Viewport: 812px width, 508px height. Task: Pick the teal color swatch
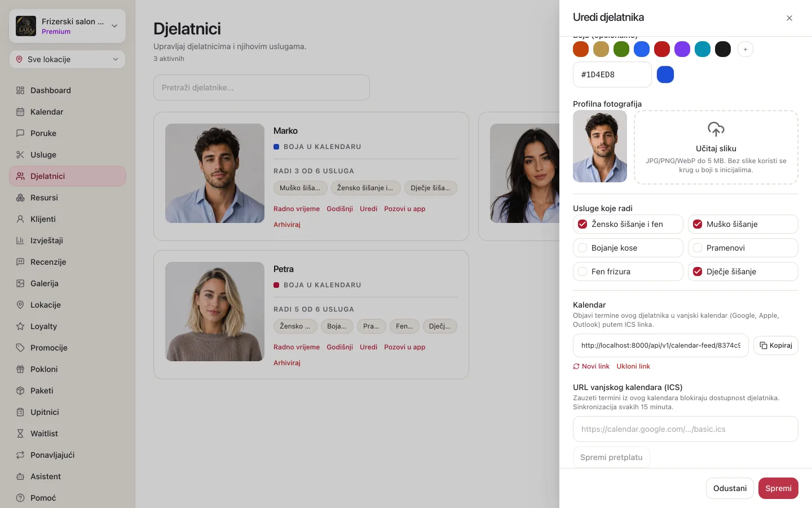point(703,50)
